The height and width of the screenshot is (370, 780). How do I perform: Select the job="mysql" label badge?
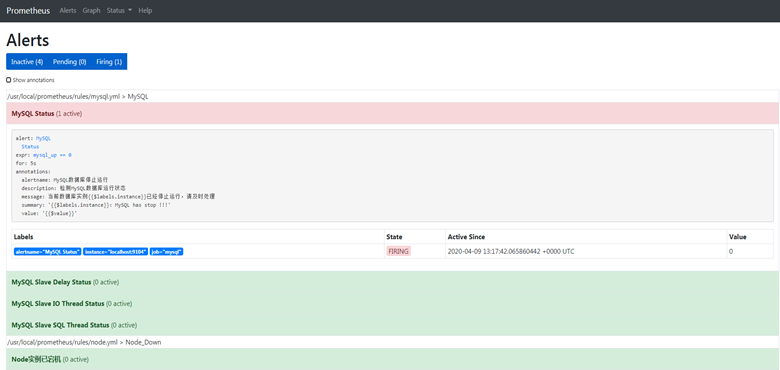(167, 252)
